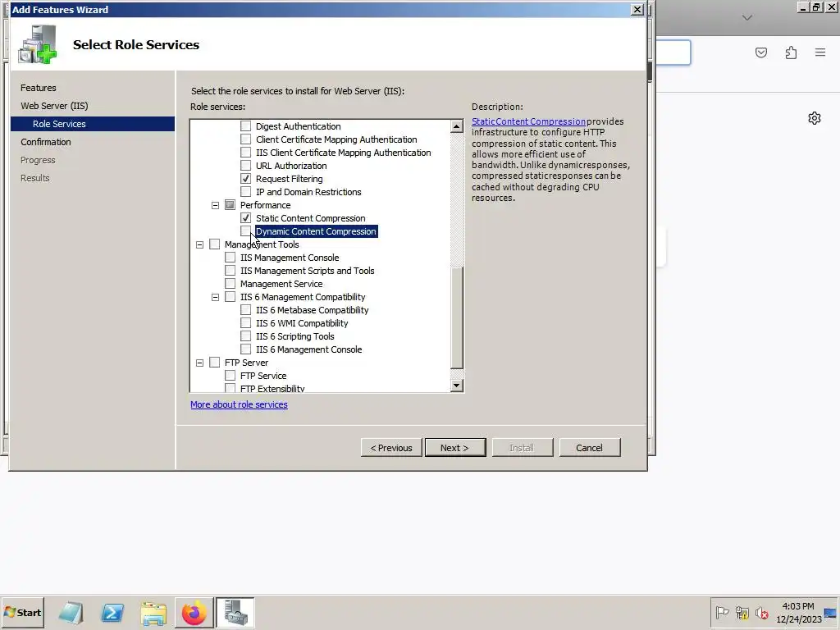Image resolution: width=840 pixels, height=630 pixels.
Task: Open Firefox extensions puzzle icon
Action: [x=791, y=52]
